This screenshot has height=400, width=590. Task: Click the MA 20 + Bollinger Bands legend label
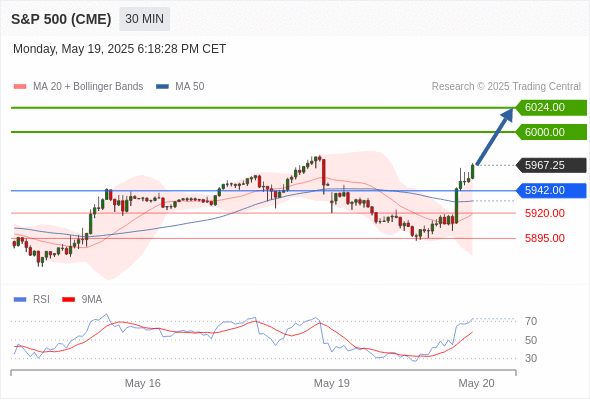point(88,87)
